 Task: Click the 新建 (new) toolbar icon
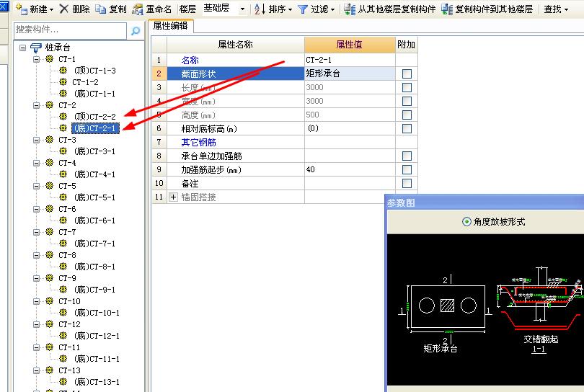pos(21,9)
